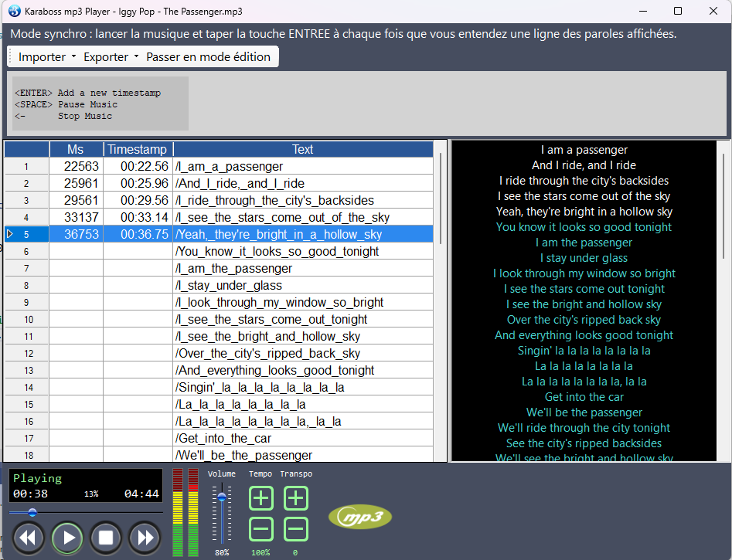This screenshot has height=560, width=732.
Task: Raise transpose with the plus button
Action: point(296,498)
